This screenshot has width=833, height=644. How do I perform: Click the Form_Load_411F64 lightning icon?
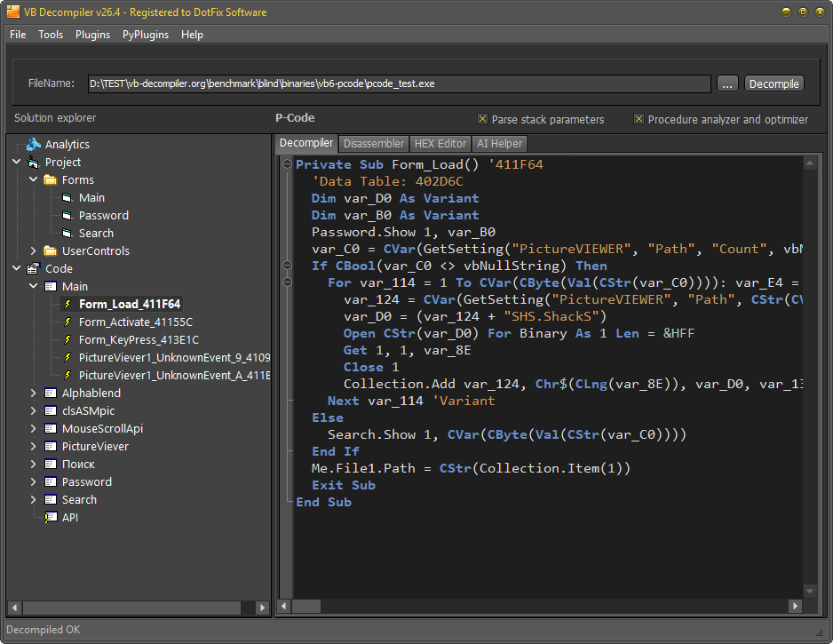[x=67, y=304]
